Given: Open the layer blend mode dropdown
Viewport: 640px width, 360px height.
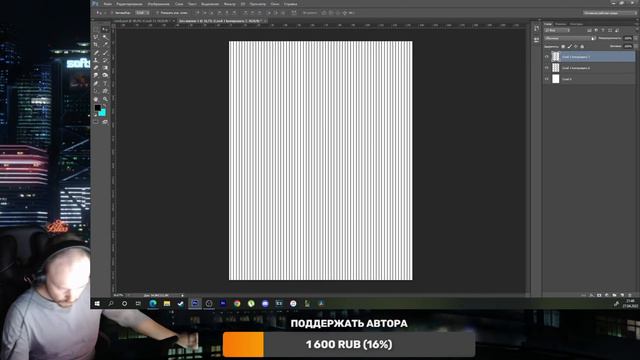Looking at the screenshot, I should pos(569,38).
